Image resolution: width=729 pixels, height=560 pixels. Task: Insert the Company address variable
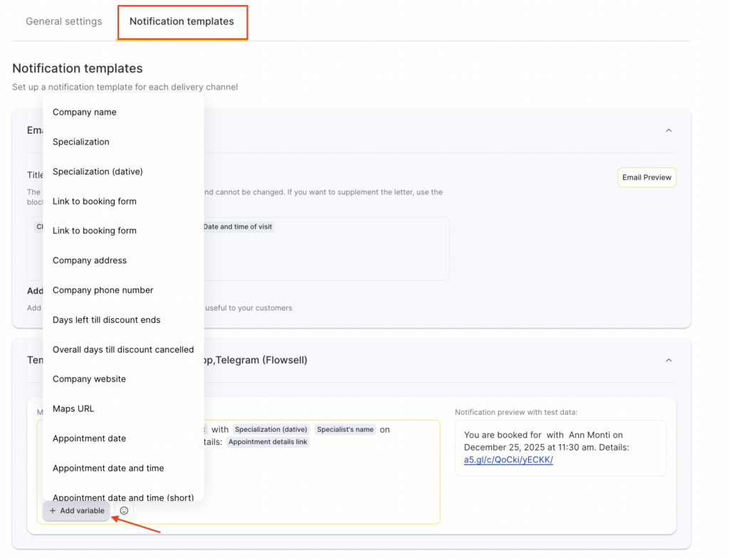coord(90,260)
